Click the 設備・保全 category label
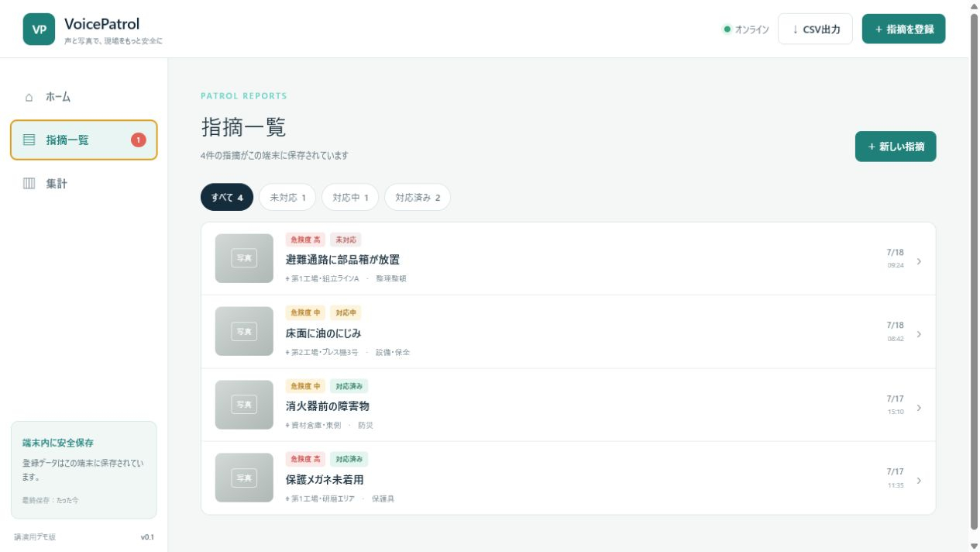The height and width of the screenshot is (552, 980). (393, 352)
